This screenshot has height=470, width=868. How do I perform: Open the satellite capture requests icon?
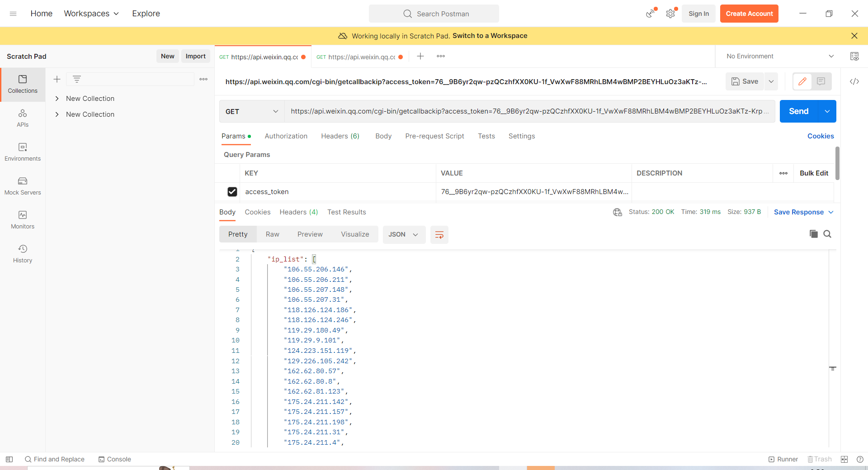(x=651, y=14)
